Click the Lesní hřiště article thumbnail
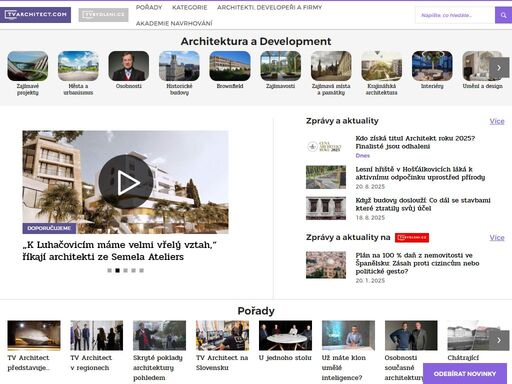 coord(326,177)
